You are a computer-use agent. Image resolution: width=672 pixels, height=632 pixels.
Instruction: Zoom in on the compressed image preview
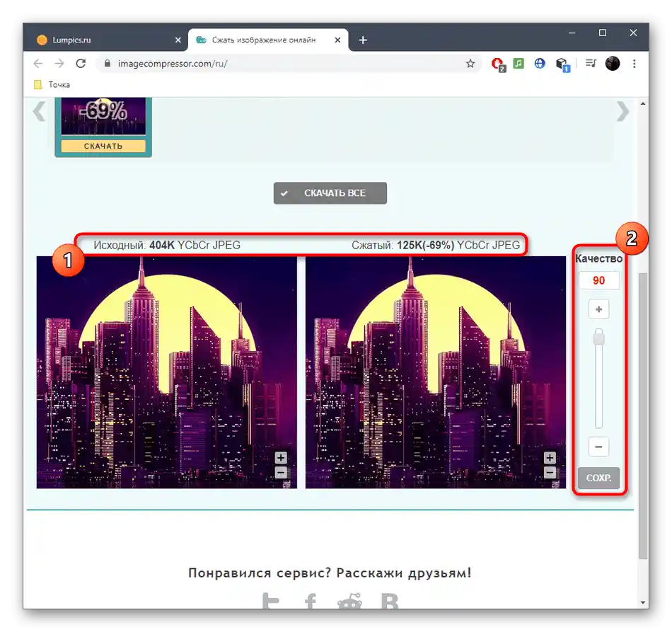coord(550,457)
